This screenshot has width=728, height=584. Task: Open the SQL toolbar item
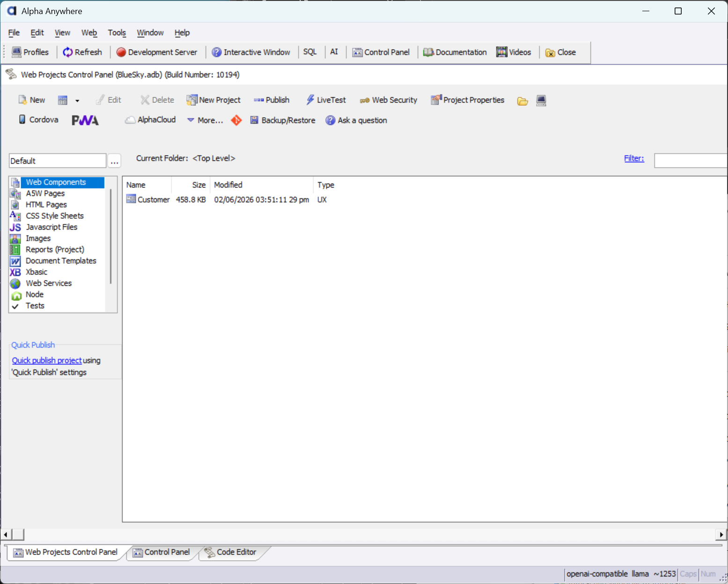click(310, 52)
